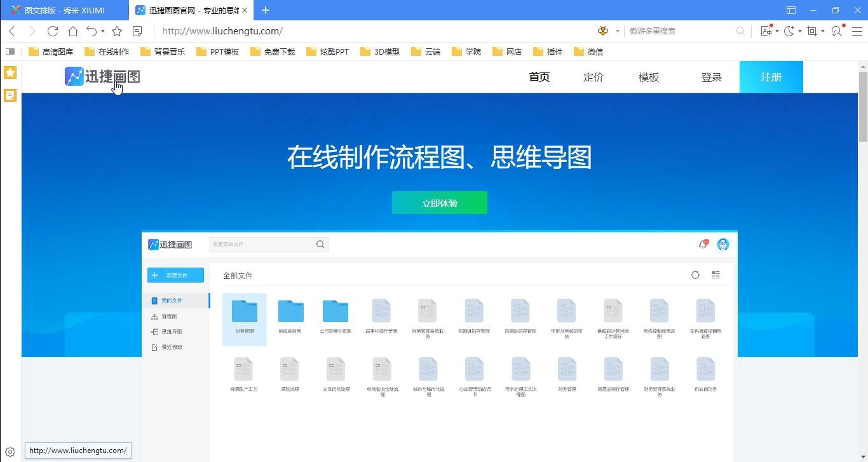Click the browser refresh icon

[53, 31]
